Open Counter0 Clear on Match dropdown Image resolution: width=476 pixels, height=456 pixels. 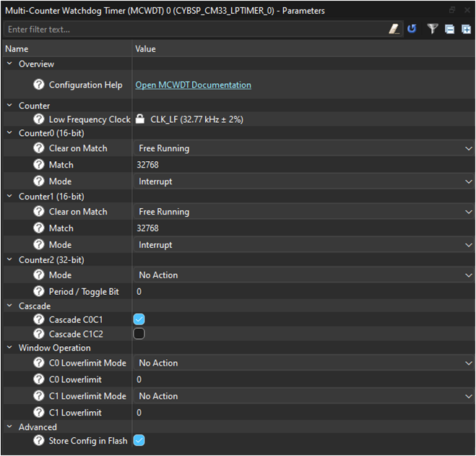(303, 148)
